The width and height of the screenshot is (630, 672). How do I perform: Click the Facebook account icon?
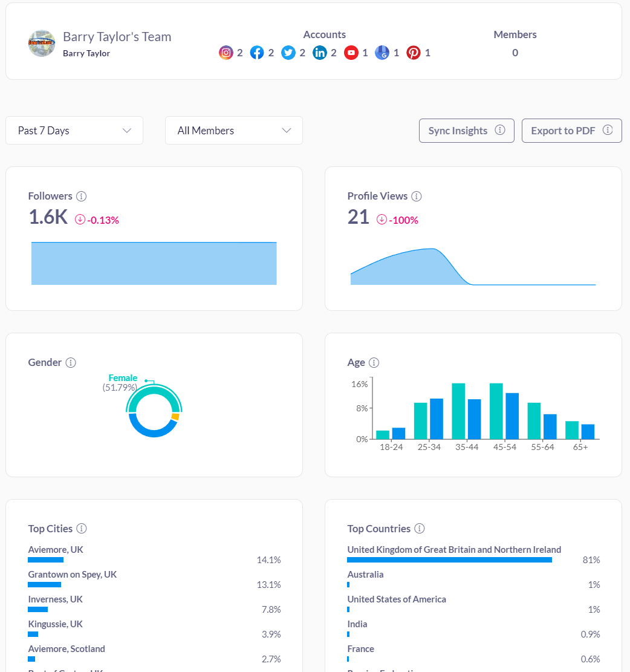(x=257, y=53)
